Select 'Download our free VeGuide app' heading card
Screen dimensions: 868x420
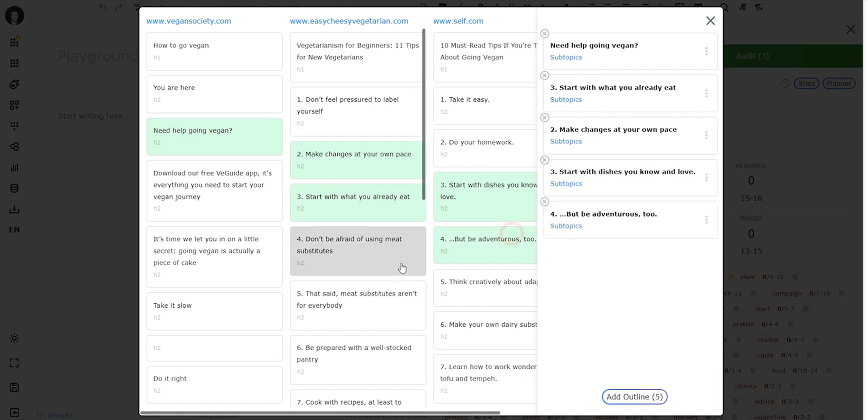[x=214, y=191]
